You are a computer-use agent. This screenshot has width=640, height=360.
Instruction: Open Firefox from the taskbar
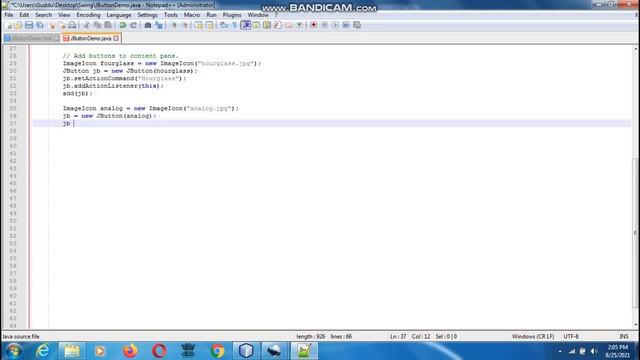click(130, 351)
